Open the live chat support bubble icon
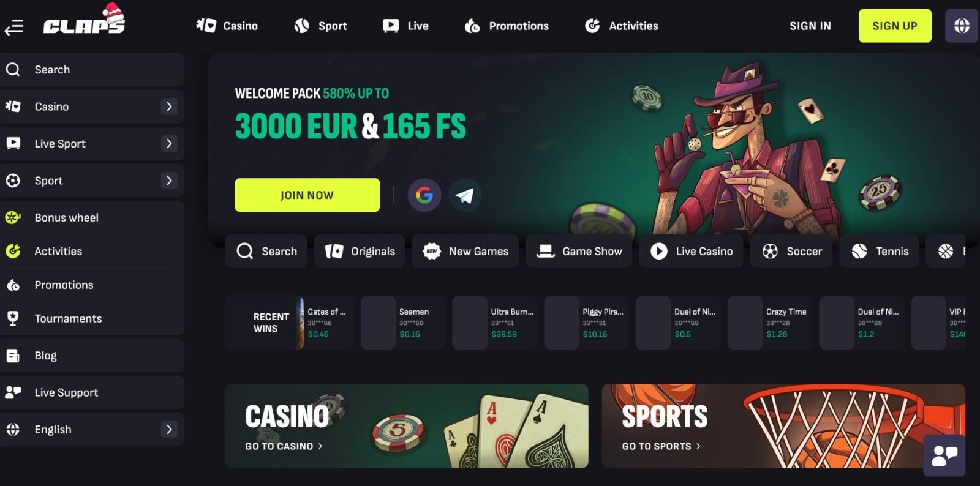The height and width of the screenshot is (486, 980). coord(944,455)
